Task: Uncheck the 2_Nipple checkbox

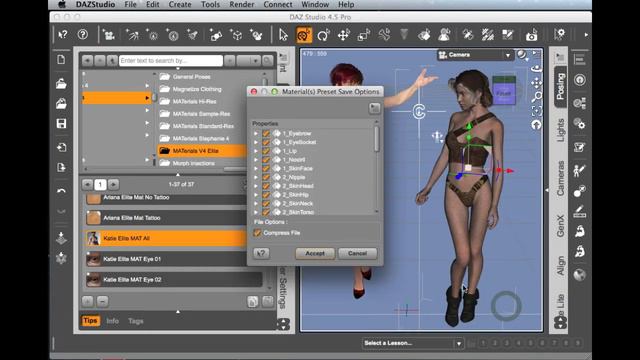Action: tap(266, 177)
